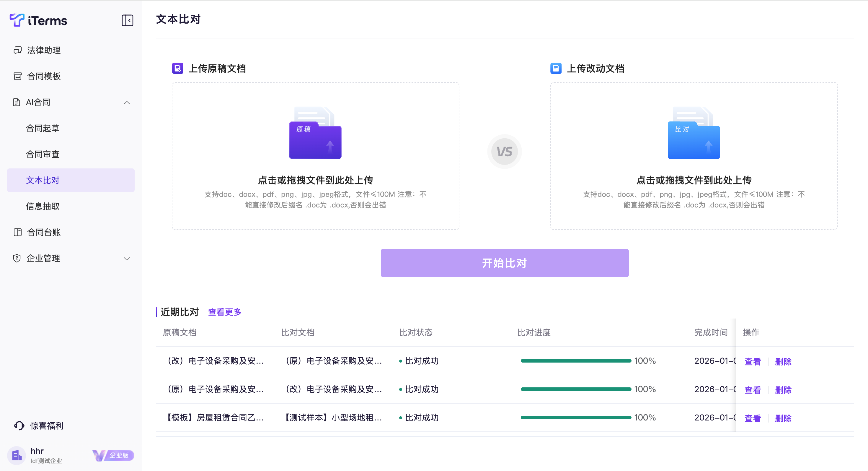
Task: Click the 合同模板 archive icon
Action: (17, 76)
